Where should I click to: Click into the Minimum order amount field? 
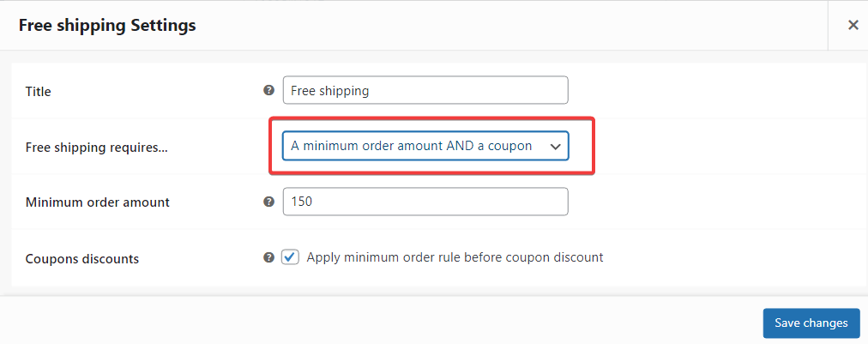coord(425,202)
